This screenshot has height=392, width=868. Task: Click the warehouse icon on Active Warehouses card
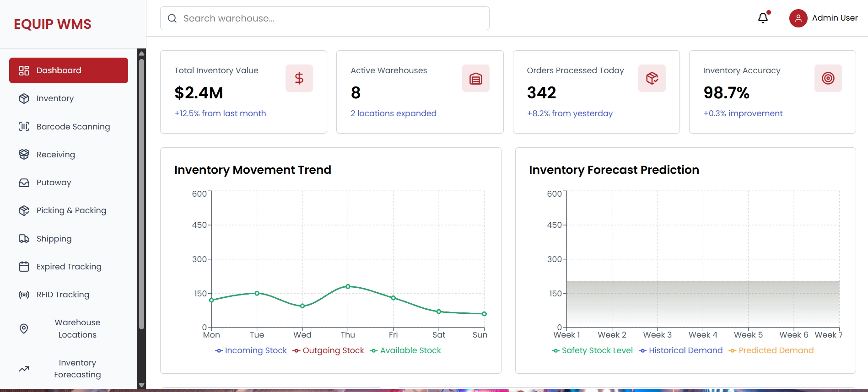pos(475,78)
